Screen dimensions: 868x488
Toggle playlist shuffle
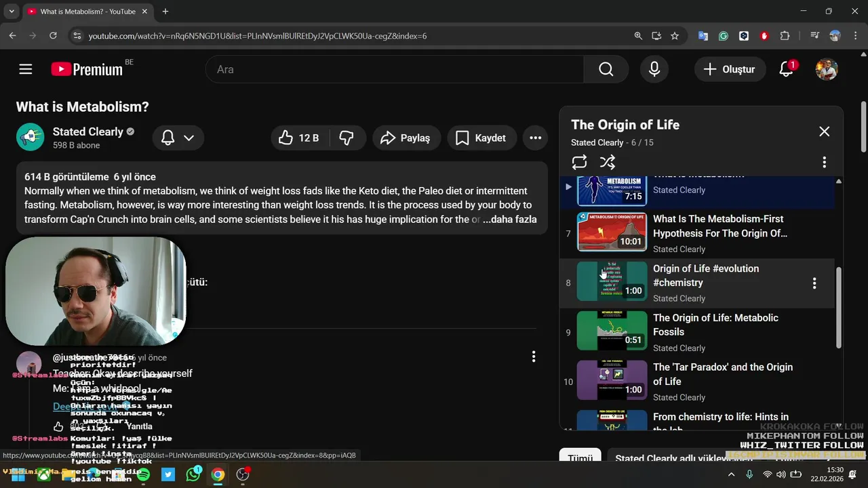(608, 162)
